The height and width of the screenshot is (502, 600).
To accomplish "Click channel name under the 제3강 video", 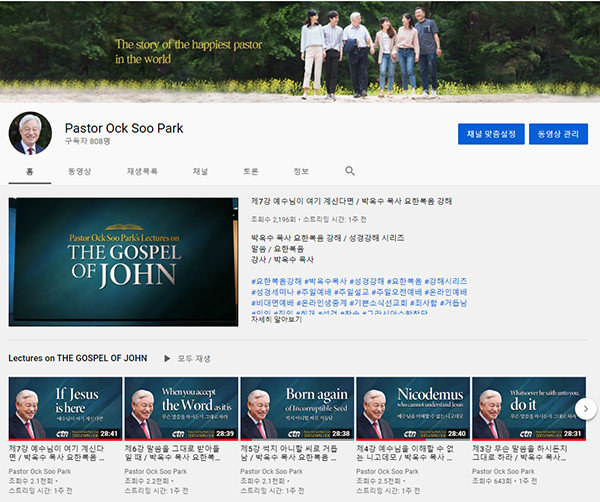I will point(503,471).
